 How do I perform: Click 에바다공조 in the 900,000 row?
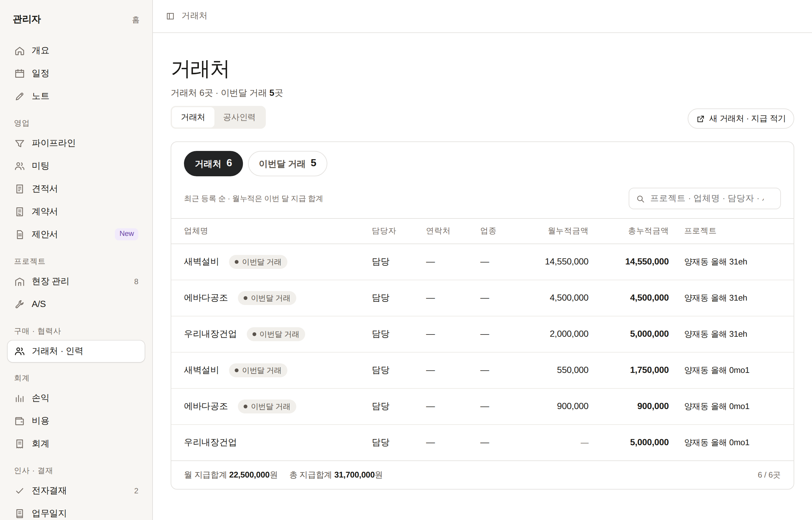tap(206, 406)
